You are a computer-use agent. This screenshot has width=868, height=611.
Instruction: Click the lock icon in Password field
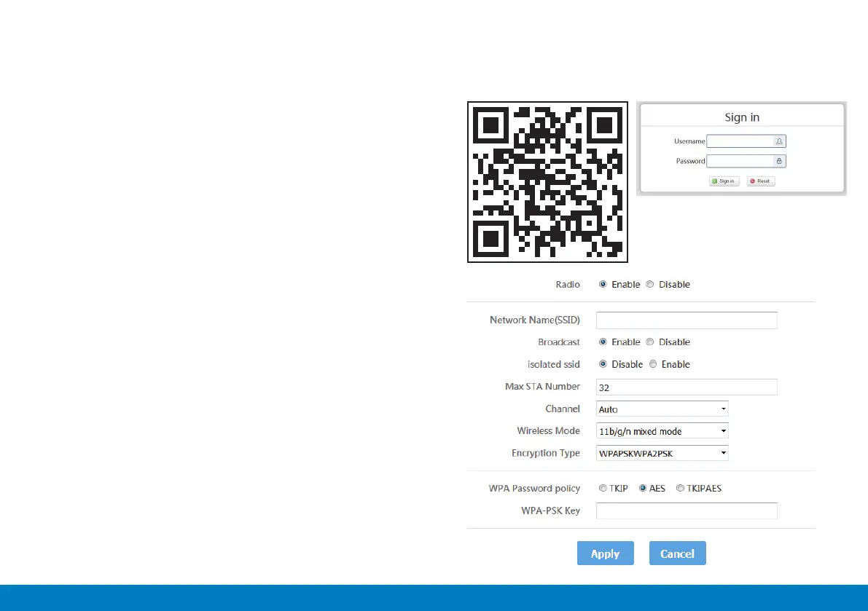point(779,161)
